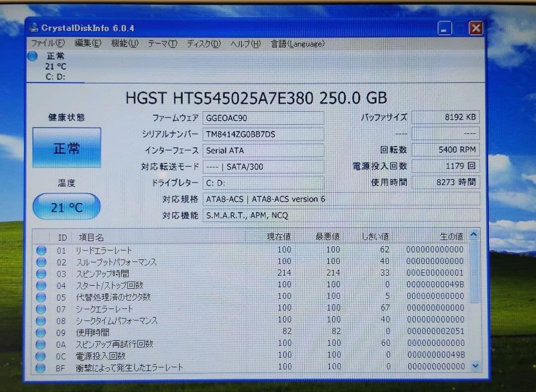Click the power on hours field 8273 時間

pos(445,182)
